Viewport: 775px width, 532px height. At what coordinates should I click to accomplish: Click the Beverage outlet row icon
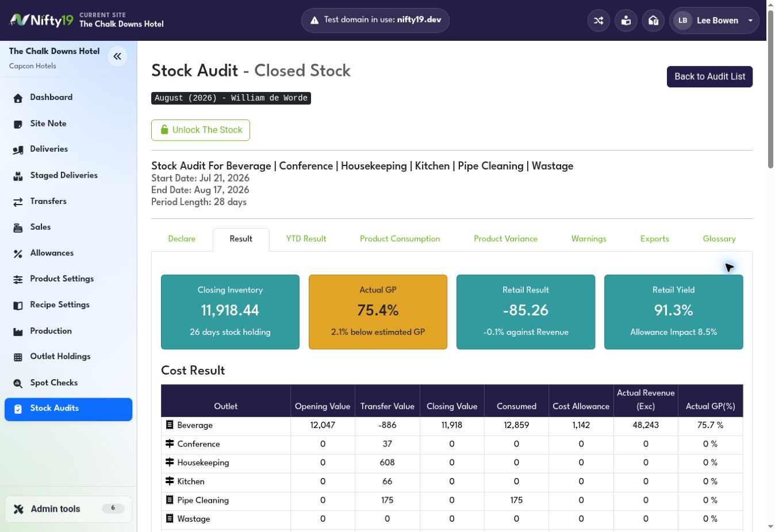[x=170, y=425]
